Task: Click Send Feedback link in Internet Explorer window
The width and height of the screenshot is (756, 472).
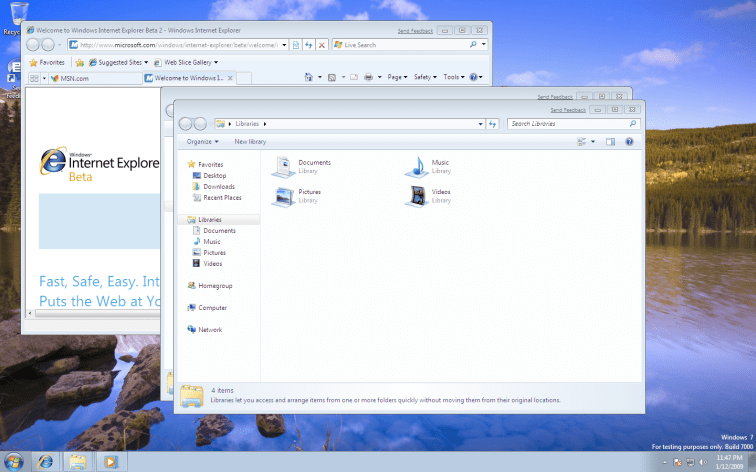Action: click(415, 31)
